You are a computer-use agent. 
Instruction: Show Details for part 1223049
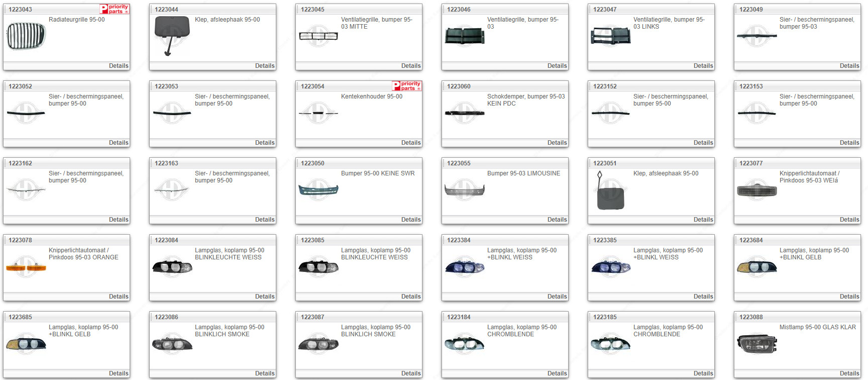(849, 66)
